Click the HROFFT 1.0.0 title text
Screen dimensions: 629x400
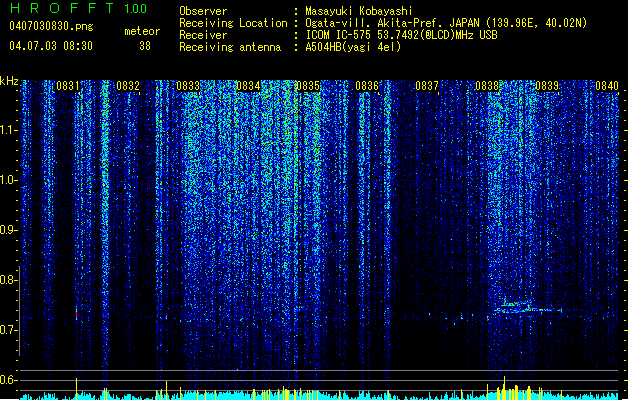click(78, 8)
